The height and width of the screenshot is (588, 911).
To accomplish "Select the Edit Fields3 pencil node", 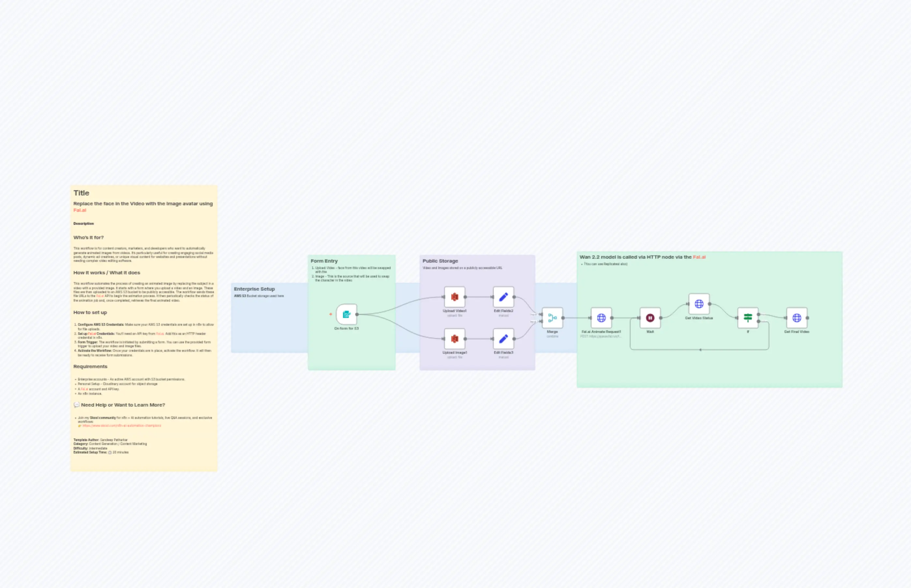I will pyautogui.click(x=503, y=339).
